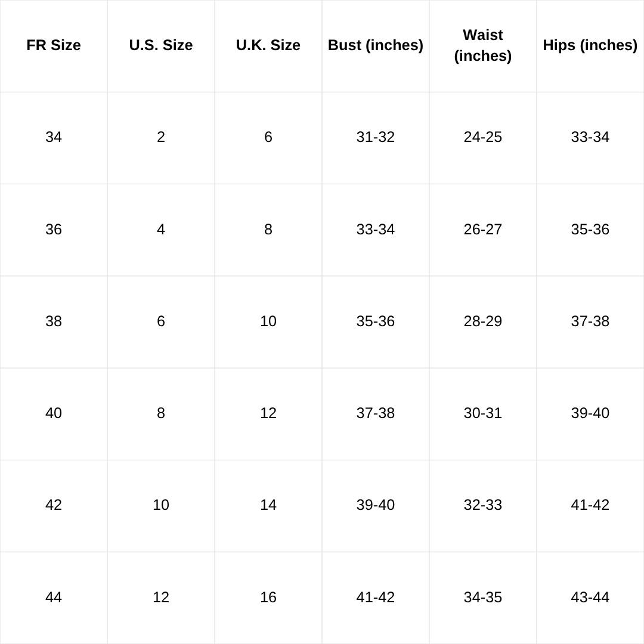
Task: Click the Waist (inches) header cell
Action: pyautogui.click(x=483, y=45)
